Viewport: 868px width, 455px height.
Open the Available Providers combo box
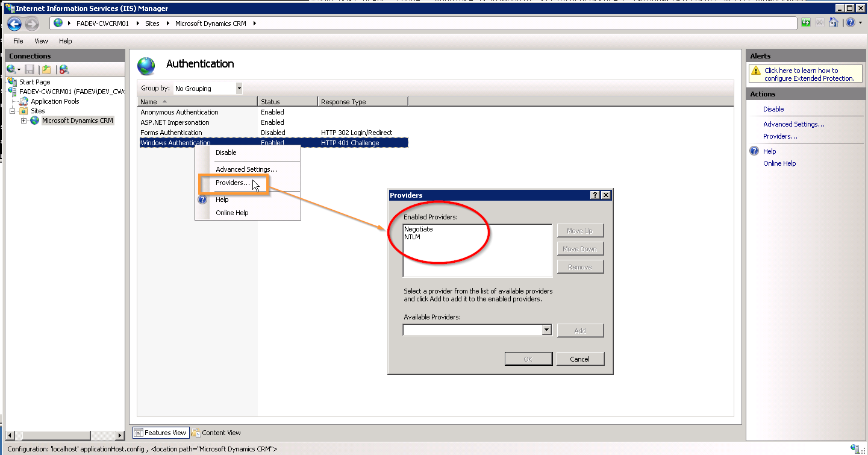546,330
